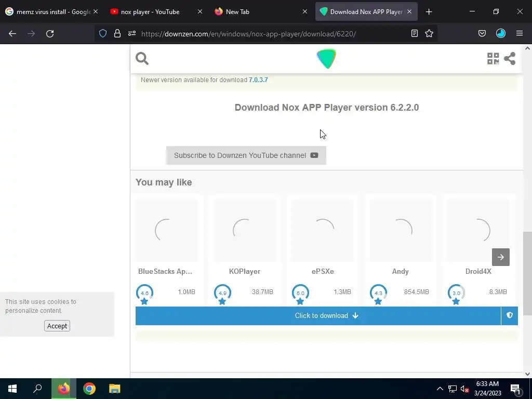This screenshot has height=399, width=532.
Task: Click the network tray icon
Action: [x=453, y=389]
